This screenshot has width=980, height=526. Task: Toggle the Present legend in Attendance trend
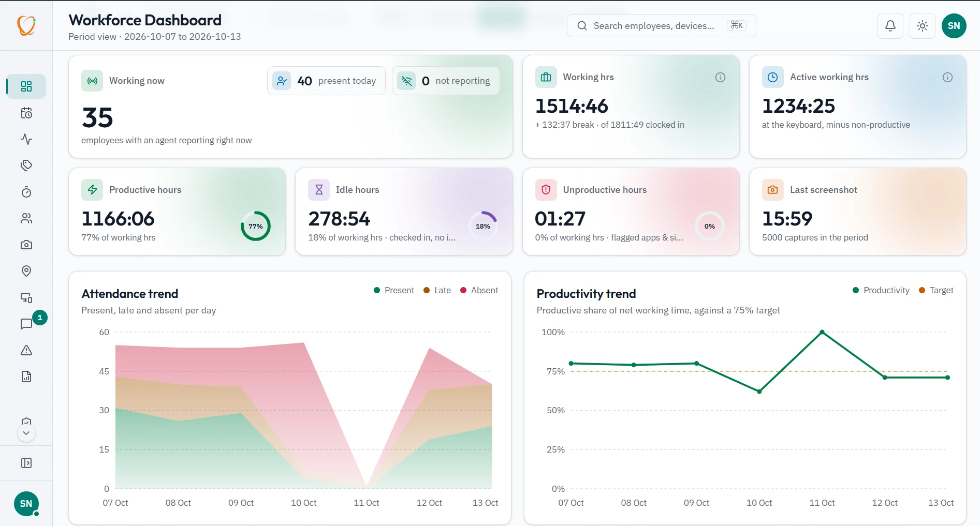394,291
